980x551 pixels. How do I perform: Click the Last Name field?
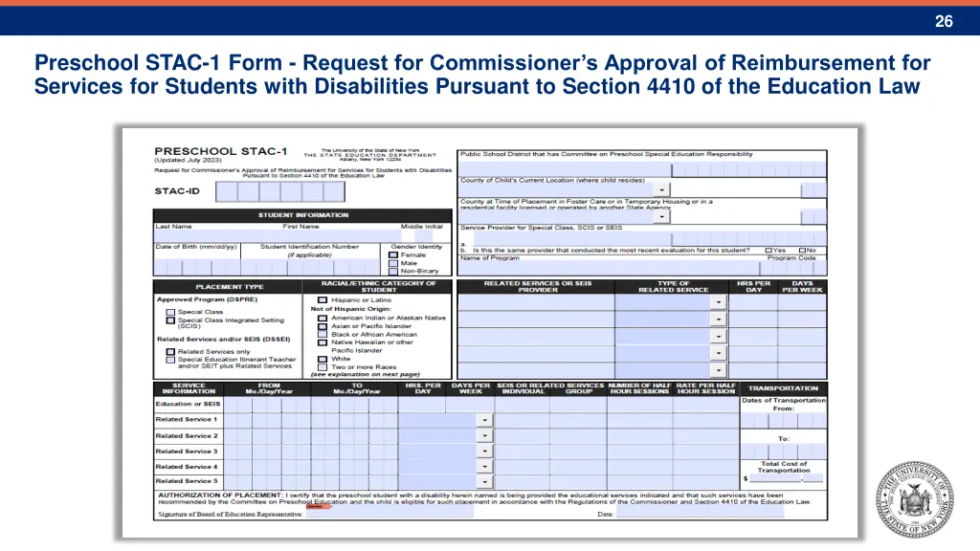point(217,236)
